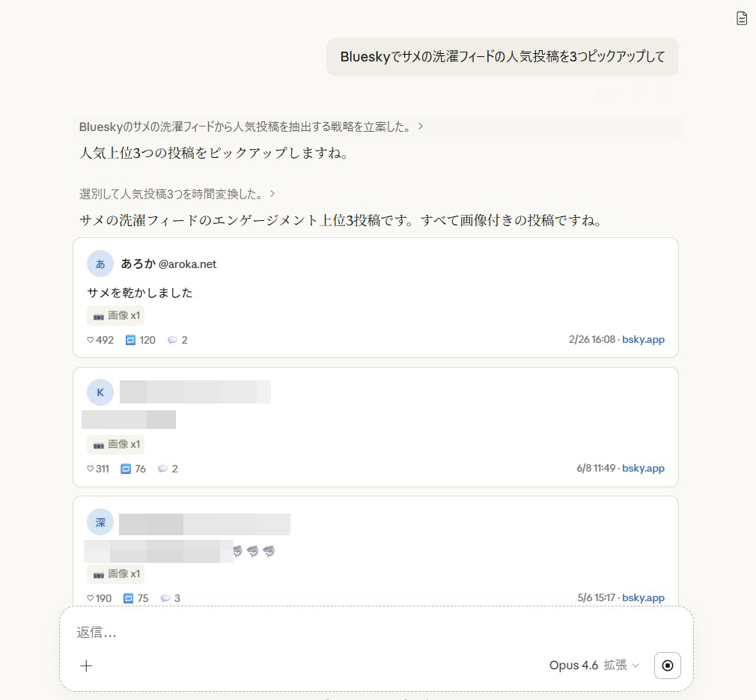Screen dimensions: 756x700
Task: Click the heart icon with 492 likes
Action: coord(90,340)
